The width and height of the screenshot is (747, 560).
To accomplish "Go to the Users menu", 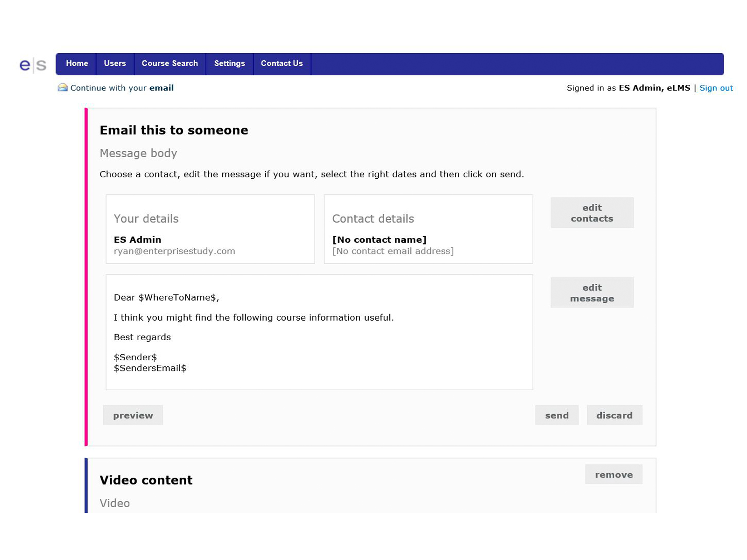I will click(115, 63).
